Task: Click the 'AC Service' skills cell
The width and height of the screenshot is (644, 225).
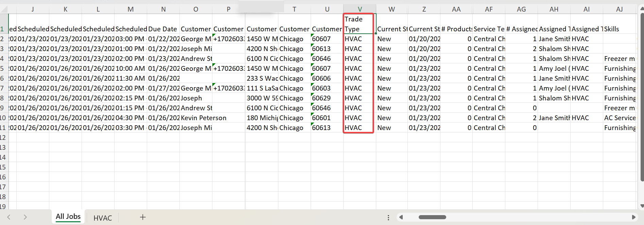Action: coord(619,118)
